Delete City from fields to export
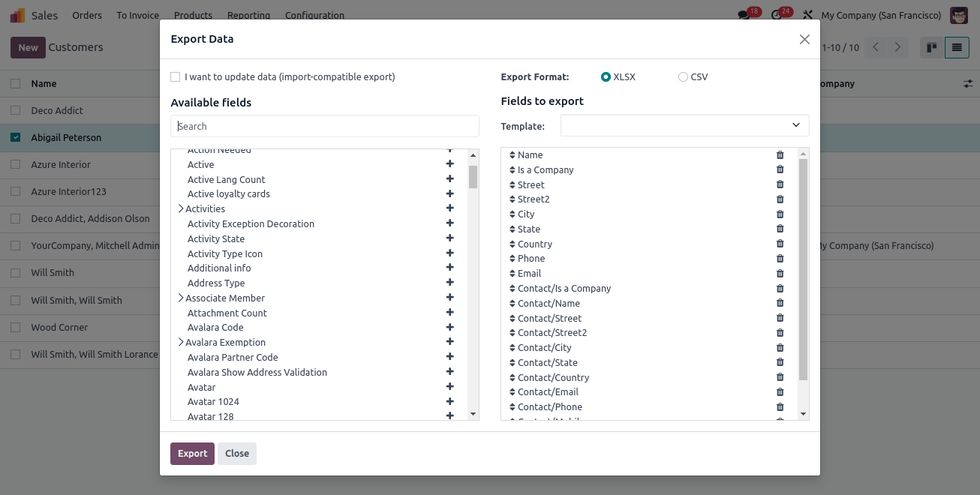Image resolution: width=980 pixels, height=495 pixels. click(x=780, y=214)
